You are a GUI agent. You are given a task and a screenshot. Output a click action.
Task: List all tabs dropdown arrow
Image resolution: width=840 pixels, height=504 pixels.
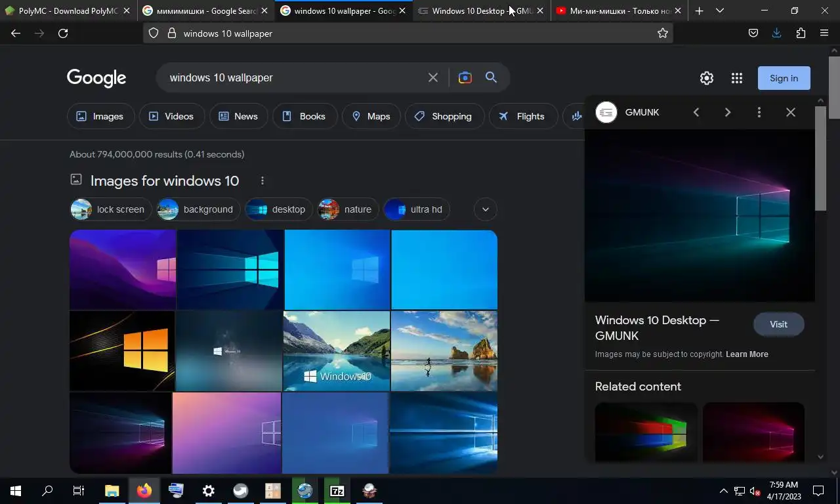pyautogui.click(x=720, y=10)
